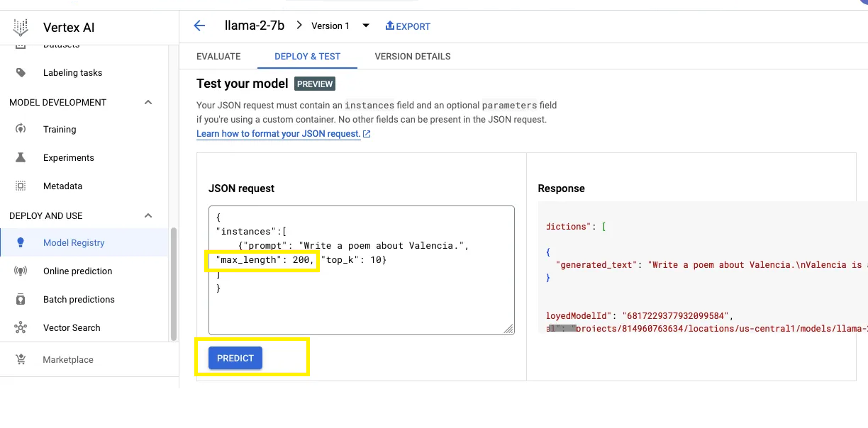Click the Export button
The width and height of the screenshot is (868, 428).
pyautogui.click(x=408, y=26)
